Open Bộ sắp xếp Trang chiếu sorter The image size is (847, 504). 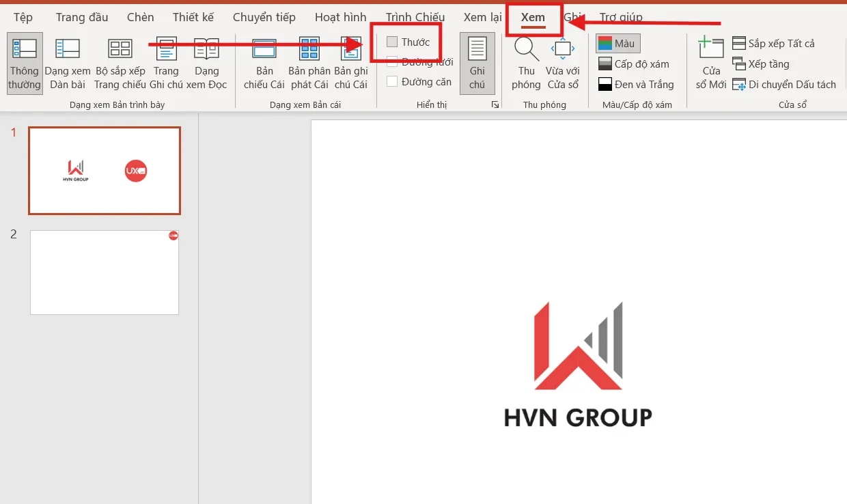[120, 64]
